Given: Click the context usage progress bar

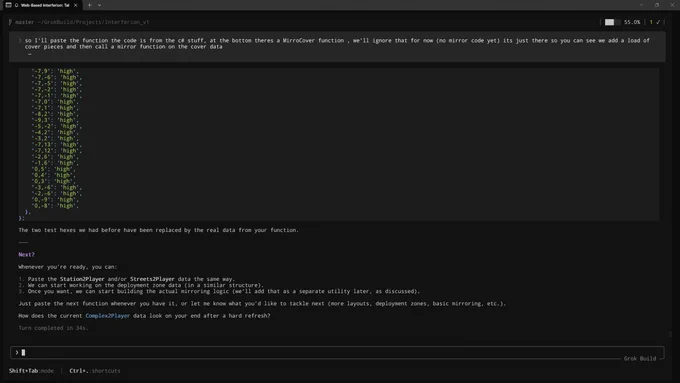Looking at the screenshot, I should 612,22.
